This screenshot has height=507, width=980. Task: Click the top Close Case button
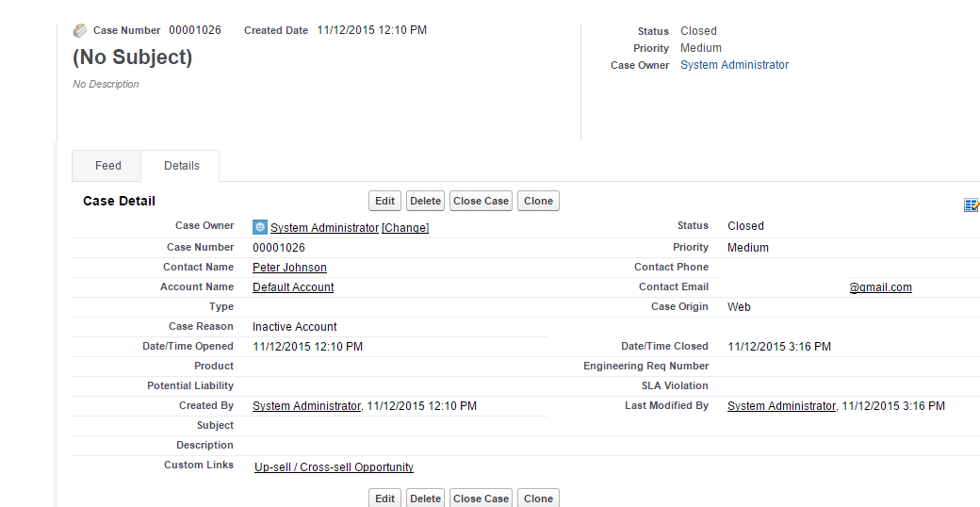click(481, 201)
